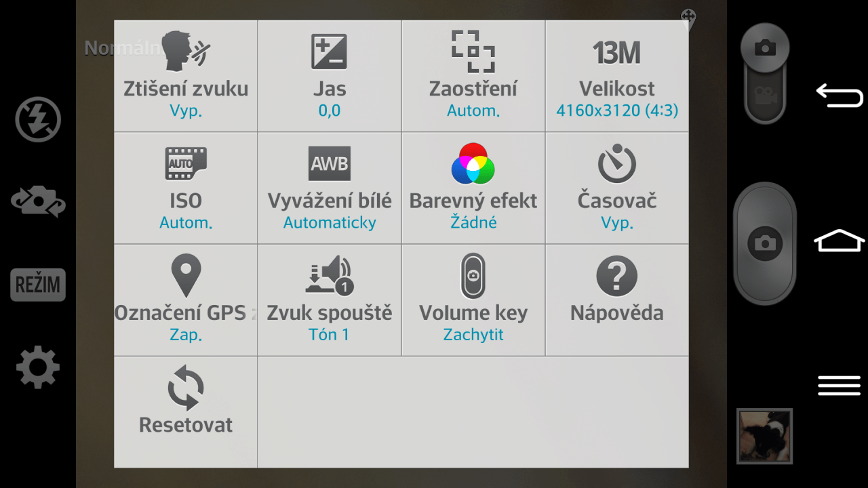This screenshot has height=488, width=868.
Task: Tap the settings gear icon
Action: point(38,367)
